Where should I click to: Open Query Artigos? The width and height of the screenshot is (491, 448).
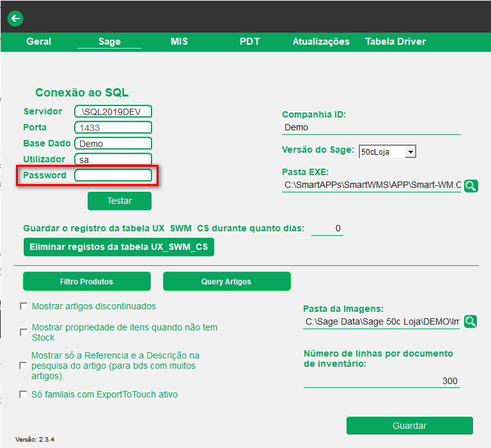tap(227, 281)
